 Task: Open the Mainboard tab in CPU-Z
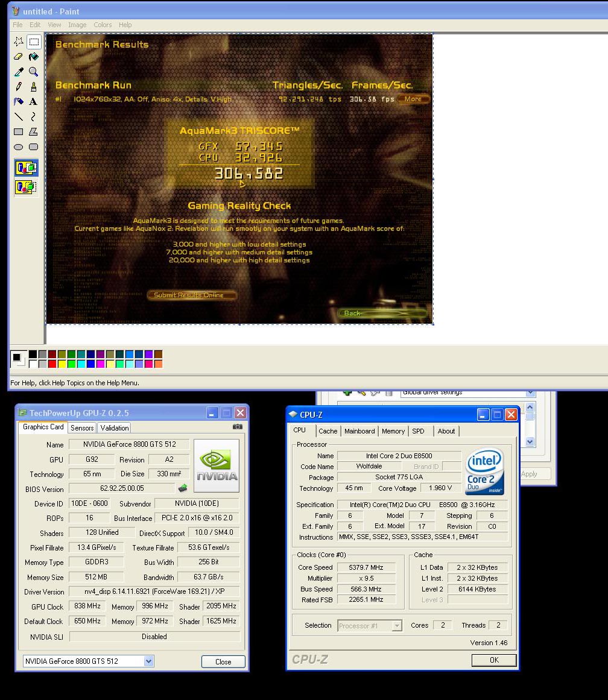359,431
